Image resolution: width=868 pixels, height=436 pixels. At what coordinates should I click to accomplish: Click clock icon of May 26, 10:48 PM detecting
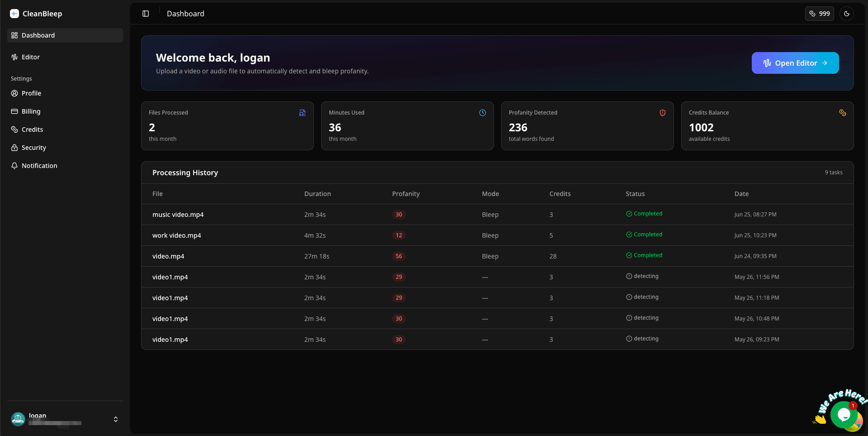pos(629,318)
